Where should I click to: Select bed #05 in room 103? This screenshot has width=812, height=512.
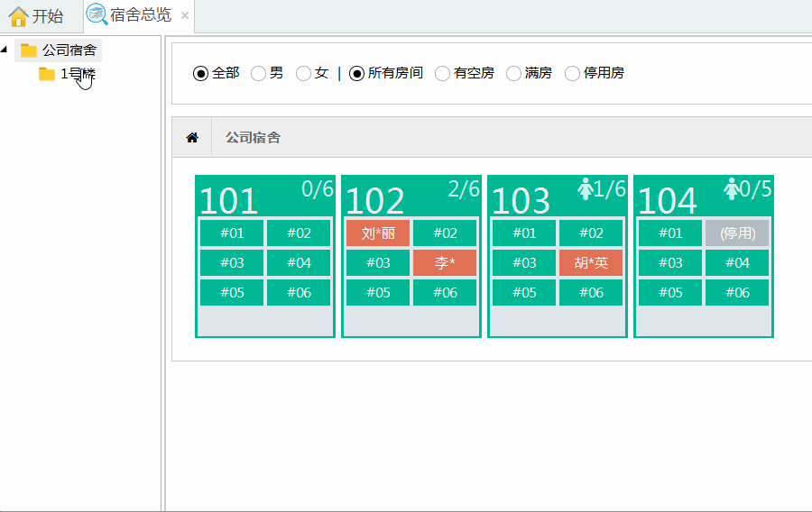point(524,293)
